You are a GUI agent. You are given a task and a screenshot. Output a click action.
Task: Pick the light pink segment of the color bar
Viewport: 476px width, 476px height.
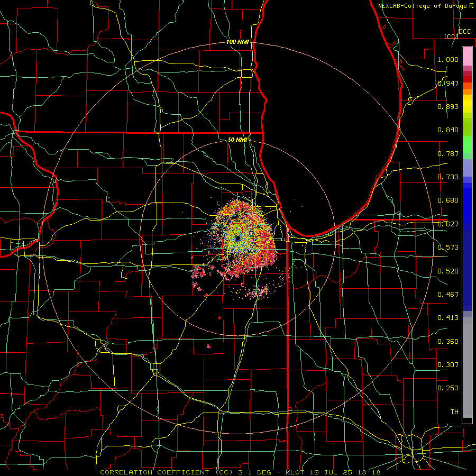(x=467, y=56)
